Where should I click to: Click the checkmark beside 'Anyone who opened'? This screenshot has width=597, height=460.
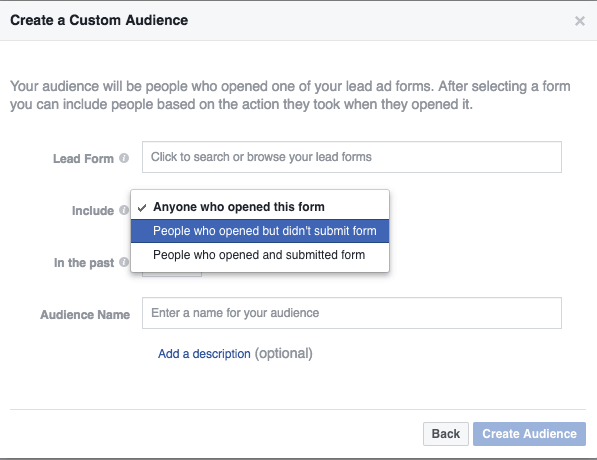(x=142, y=208)
